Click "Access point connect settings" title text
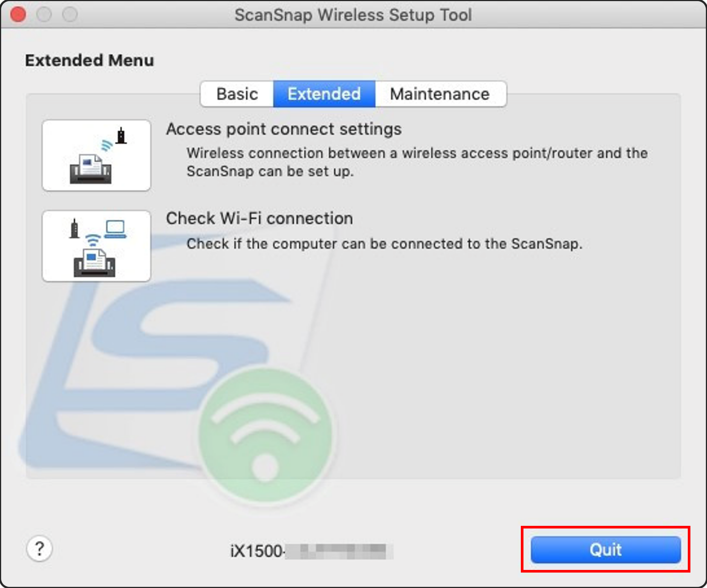Viewport: 707px width, 588px height. click(x=284, y=129)
